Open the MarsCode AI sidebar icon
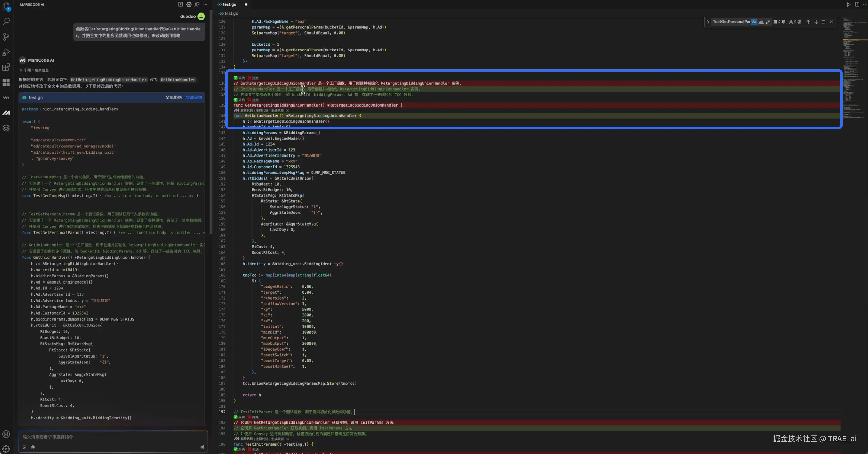The width and height of the screenshot is (868, 454). (6, 113)
